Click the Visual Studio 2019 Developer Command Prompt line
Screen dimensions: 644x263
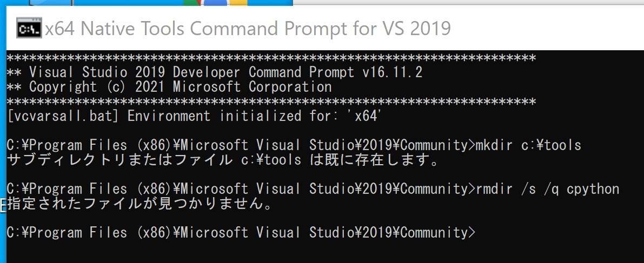pos(215,72)
